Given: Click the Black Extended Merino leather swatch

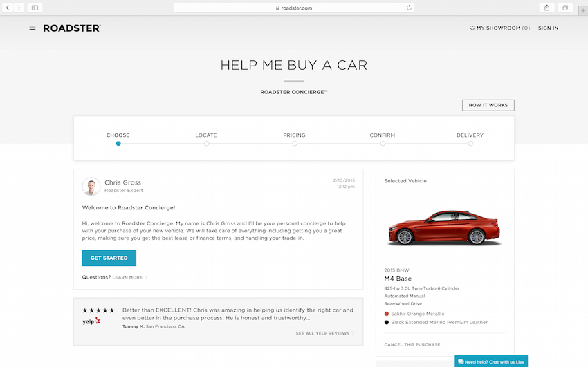Looking at the screenshot, I should point(387,323).
